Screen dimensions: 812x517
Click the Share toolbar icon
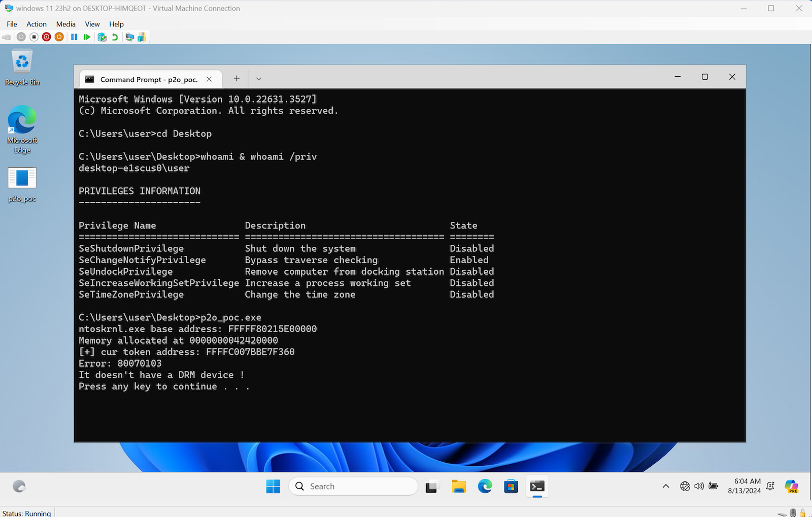pos(142,37)
